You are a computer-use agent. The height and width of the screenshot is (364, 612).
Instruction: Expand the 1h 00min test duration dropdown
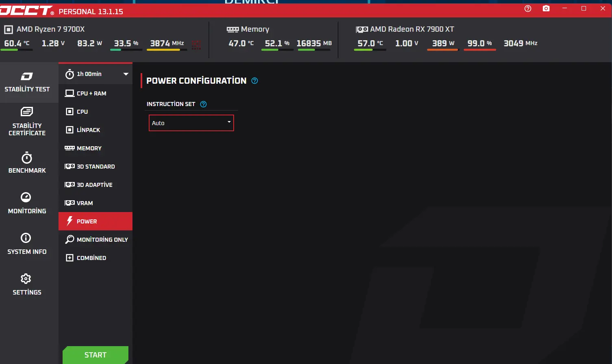[x=95, y=74]
